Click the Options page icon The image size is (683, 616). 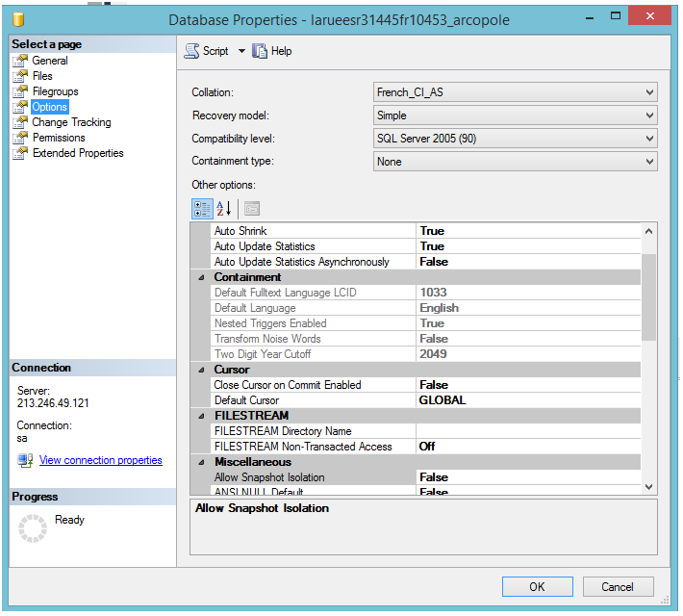20,107
